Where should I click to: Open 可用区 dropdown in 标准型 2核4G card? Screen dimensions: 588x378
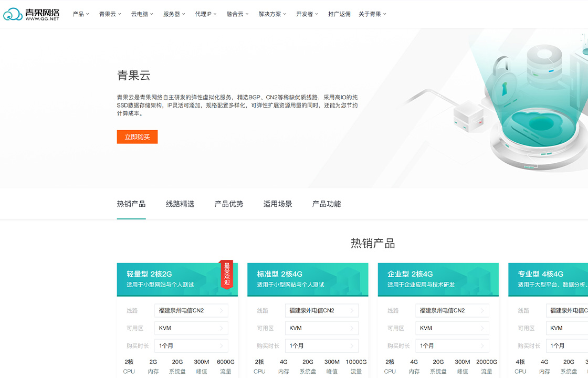click(x=322, y=328)
